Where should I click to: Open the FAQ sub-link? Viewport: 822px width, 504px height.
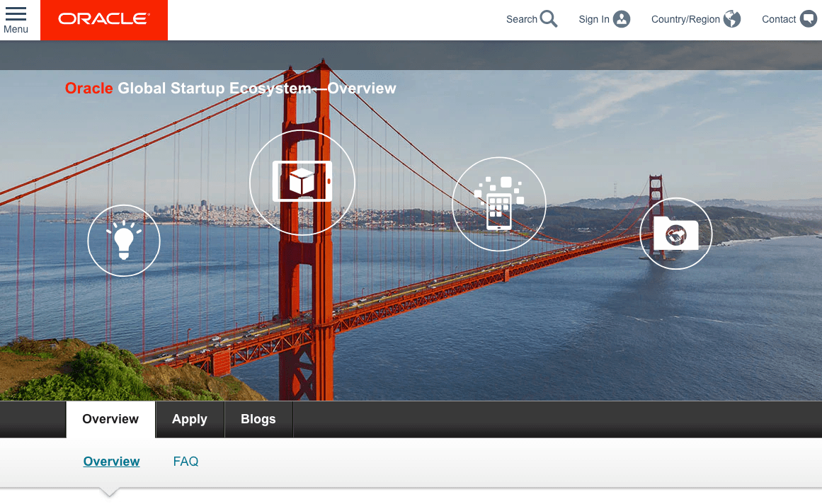click(x=185, y=462)
